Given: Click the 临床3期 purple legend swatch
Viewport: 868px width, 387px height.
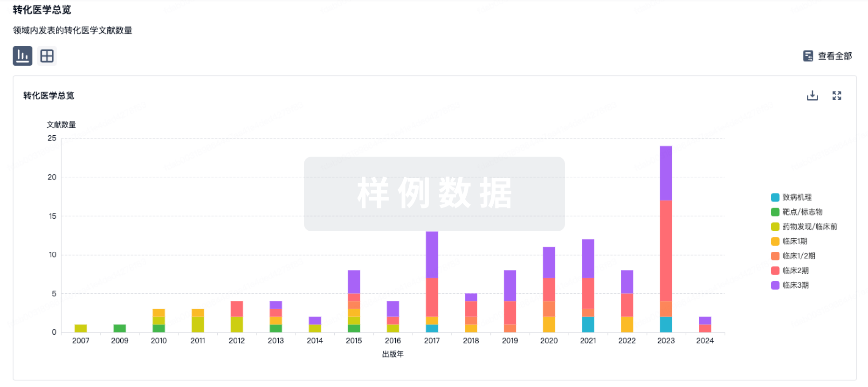Looking at the screenshot, I should (x=775, y=285).
